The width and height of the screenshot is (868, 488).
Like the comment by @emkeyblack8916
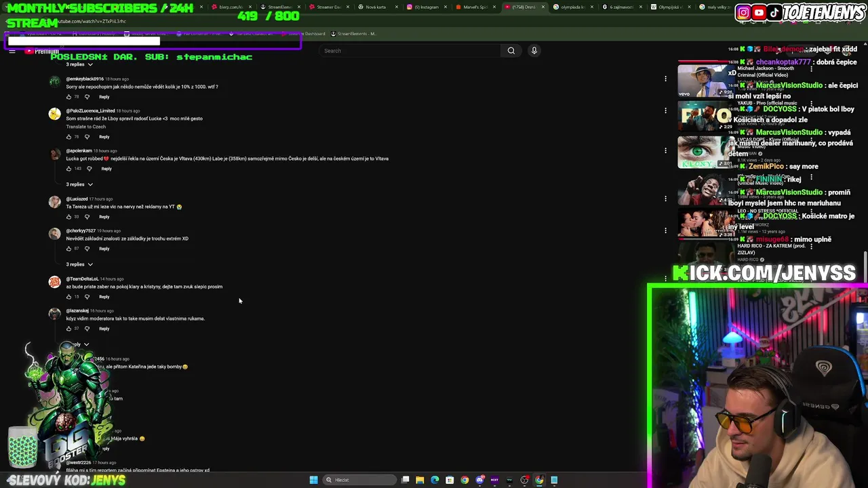click(68, 97)
